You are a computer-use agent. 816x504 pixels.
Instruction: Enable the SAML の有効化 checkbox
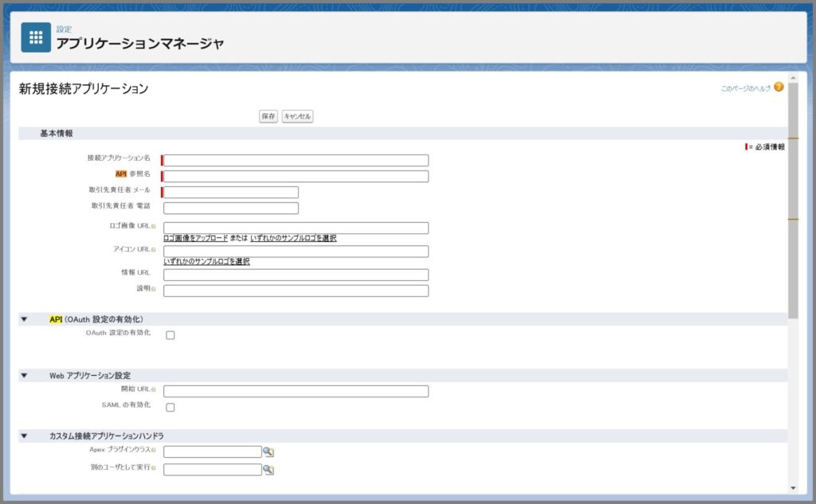coord(169,407)
